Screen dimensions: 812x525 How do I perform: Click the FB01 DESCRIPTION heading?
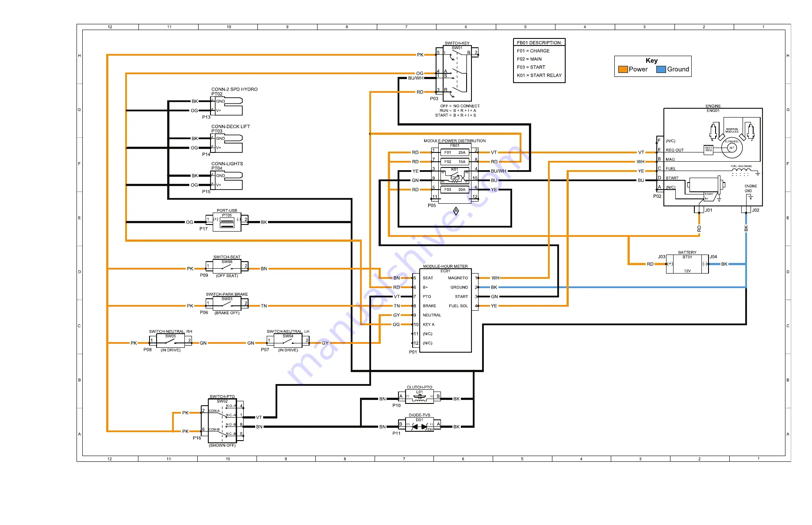click(539, 43)
